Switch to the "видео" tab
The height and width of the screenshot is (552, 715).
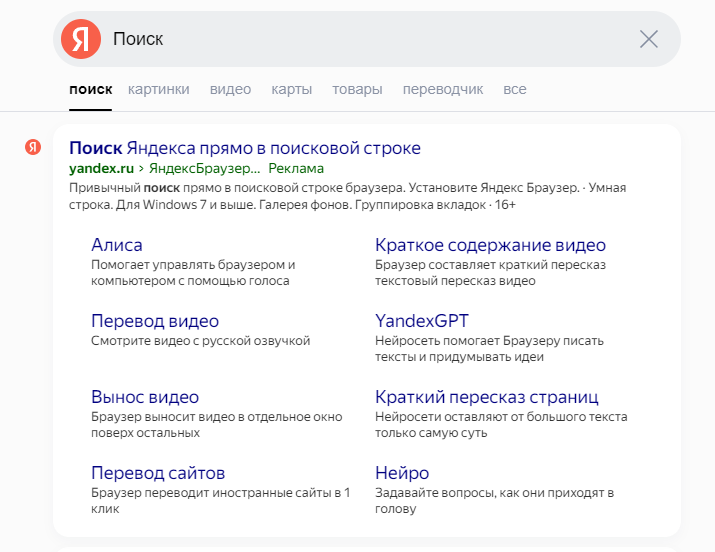tap(230, 89)
